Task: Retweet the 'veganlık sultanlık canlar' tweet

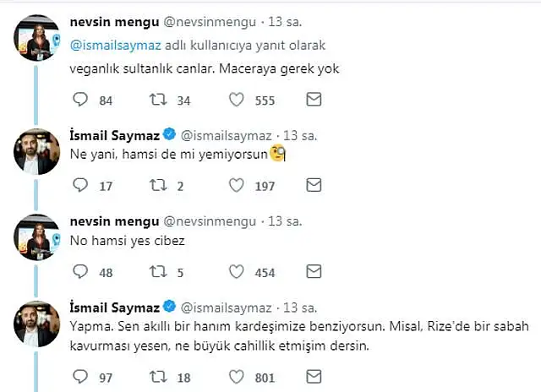Action: (159, 101)
